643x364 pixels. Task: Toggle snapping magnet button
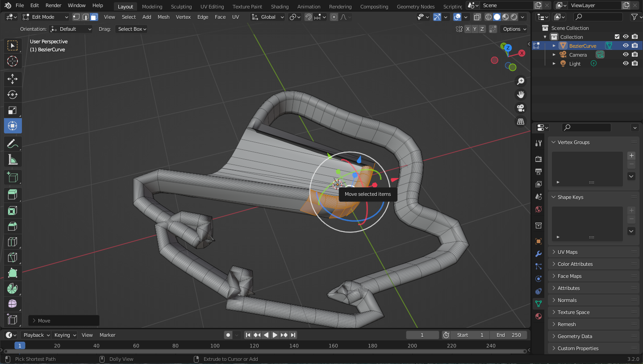[309, 17]
